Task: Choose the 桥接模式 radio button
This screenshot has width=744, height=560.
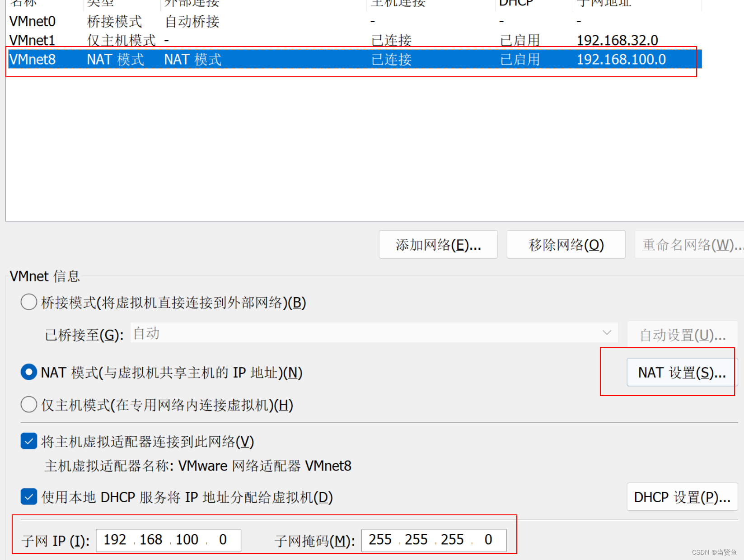Action: [x=28, y=302]
